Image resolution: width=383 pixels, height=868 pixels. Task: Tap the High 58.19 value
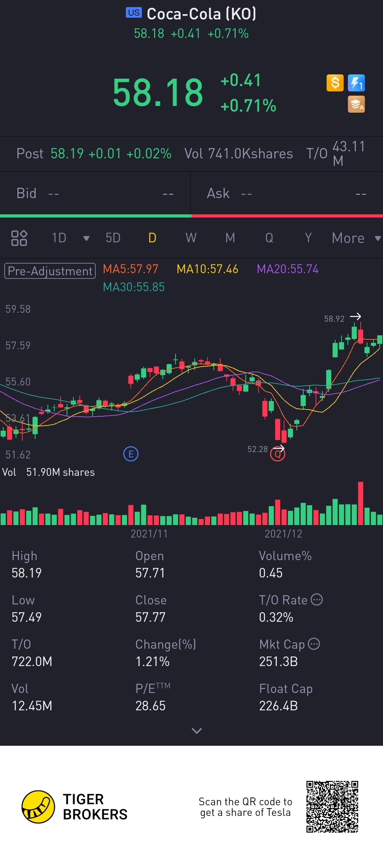27,573
